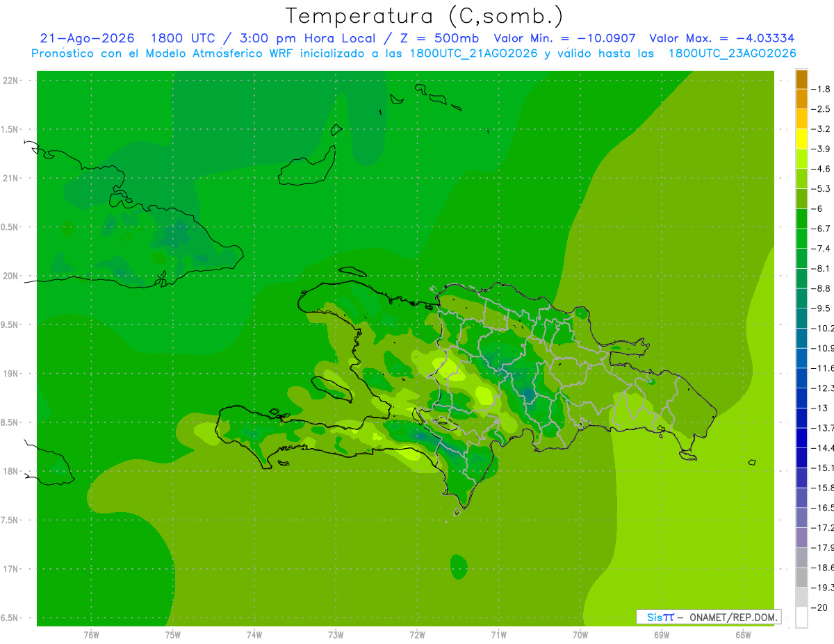The image size is (834, 644).
Task: Click the "20N" latitude axis label
Action: pos(12,276)
